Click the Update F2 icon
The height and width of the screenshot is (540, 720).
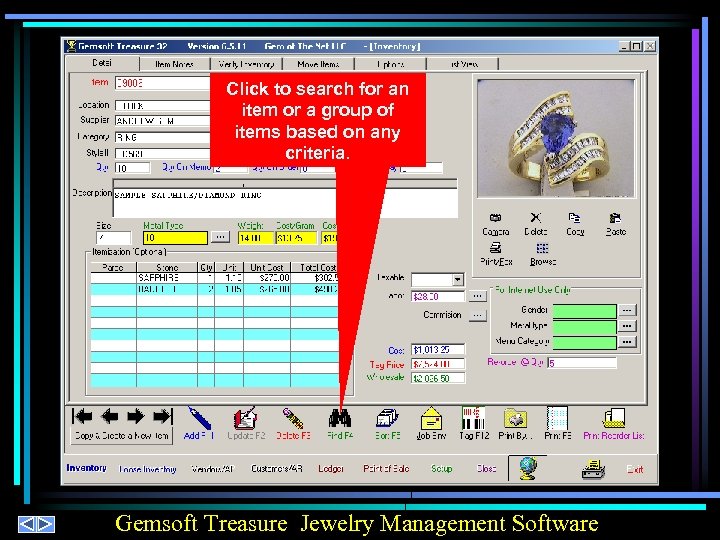[245, 418]
